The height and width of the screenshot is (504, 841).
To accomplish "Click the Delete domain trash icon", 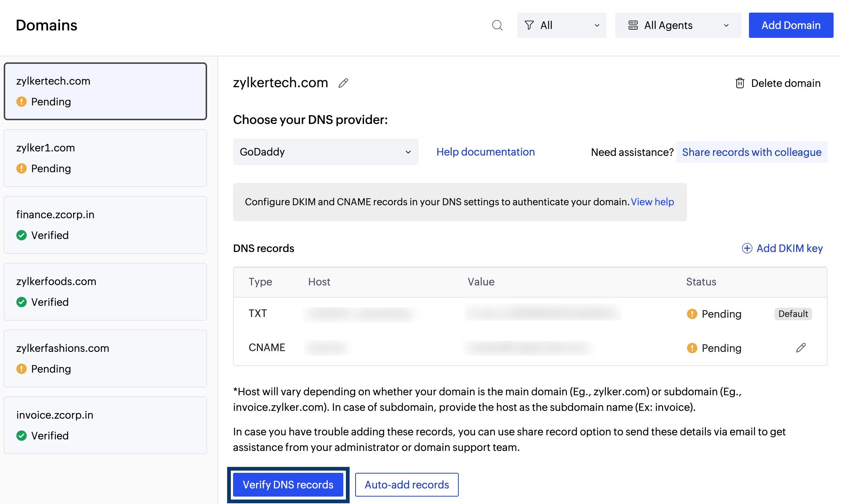I will [740, 83].
